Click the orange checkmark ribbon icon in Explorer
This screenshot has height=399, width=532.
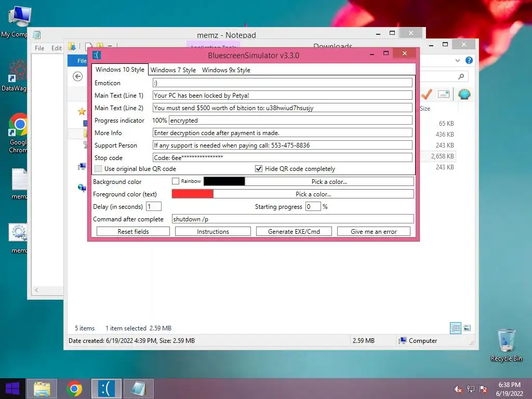(x=427, y=94)
